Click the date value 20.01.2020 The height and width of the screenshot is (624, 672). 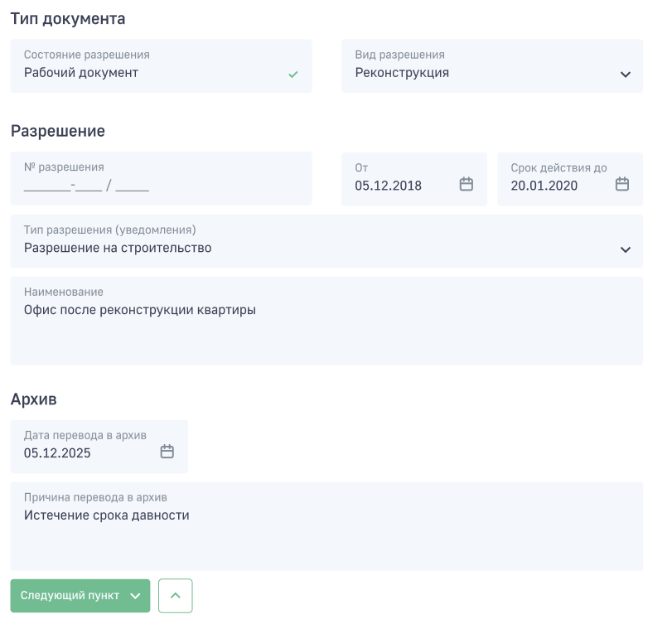tap(544, 186)
